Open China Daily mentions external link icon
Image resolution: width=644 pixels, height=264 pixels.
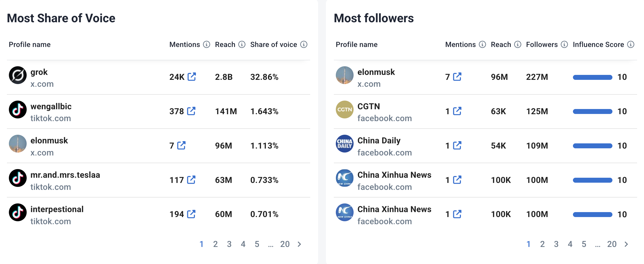[457, 146]
